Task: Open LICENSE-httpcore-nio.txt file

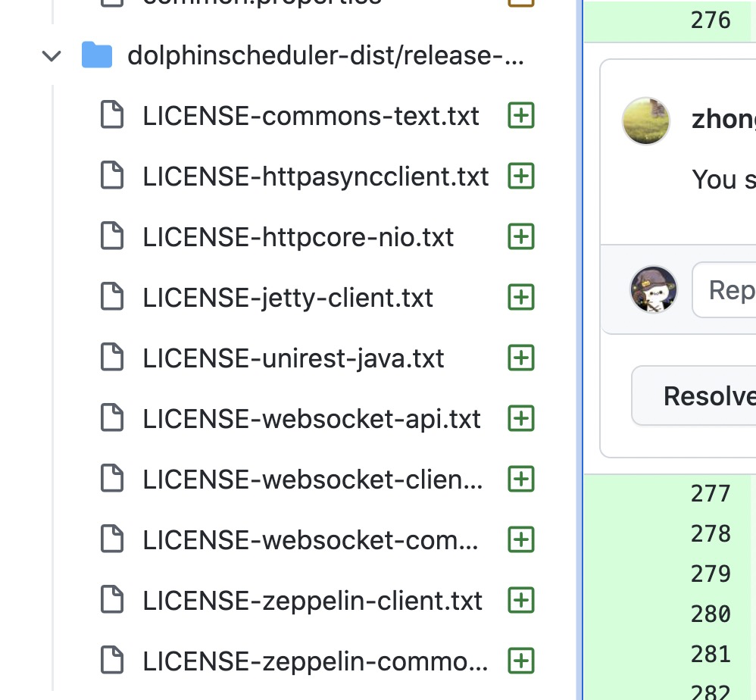Action: point(298,237)
